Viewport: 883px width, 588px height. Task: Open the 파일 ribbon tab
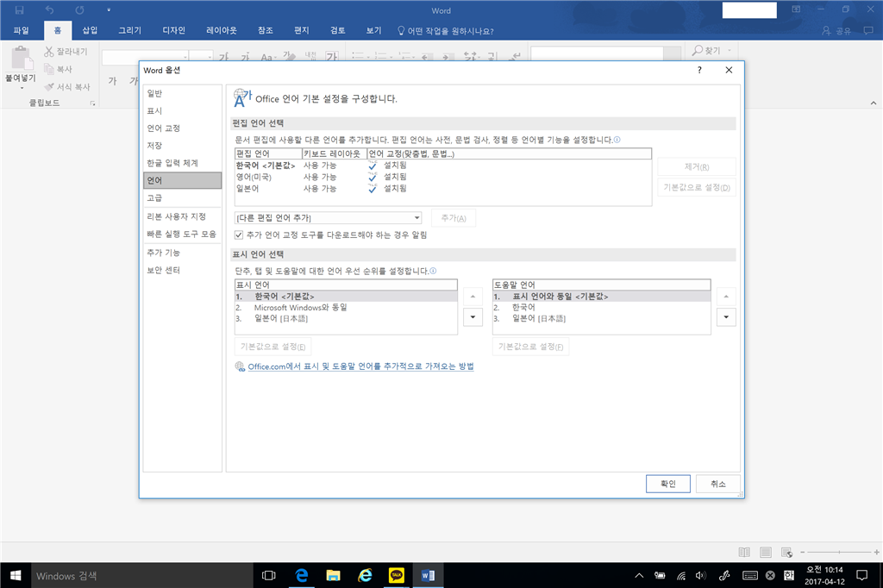tap(21, 30)
